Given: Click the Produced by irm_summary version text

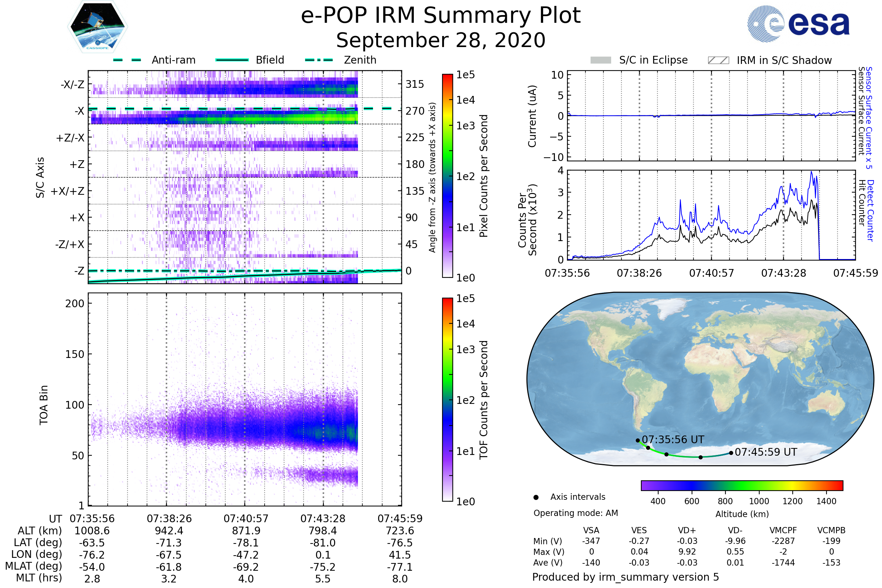Looking at the screenshot, I should [x=625, y=577].
